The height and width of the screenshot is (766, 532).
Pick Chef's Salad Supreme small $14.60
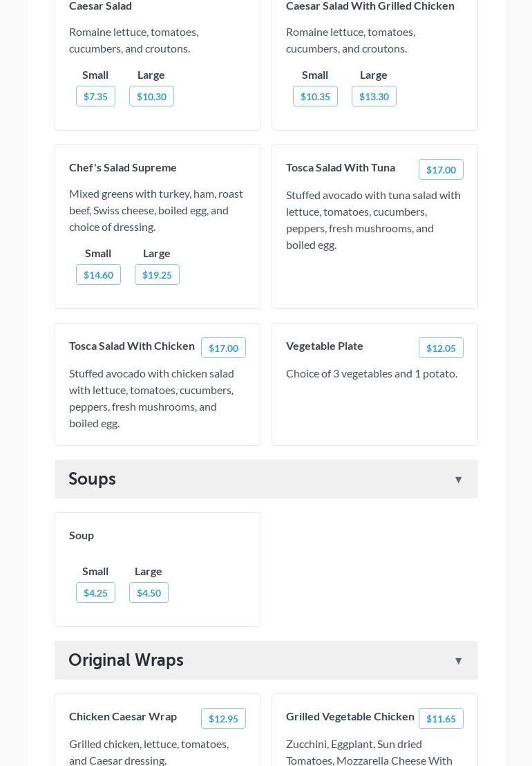click(x=98, y=274)
